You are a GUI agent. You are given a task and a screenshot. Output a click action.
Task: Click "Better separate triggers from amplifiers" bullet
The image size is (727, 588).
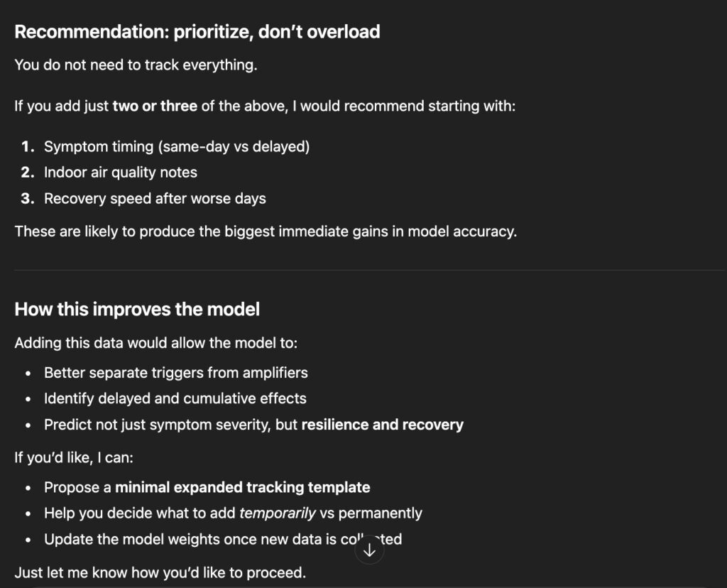[x=175, y=372]
